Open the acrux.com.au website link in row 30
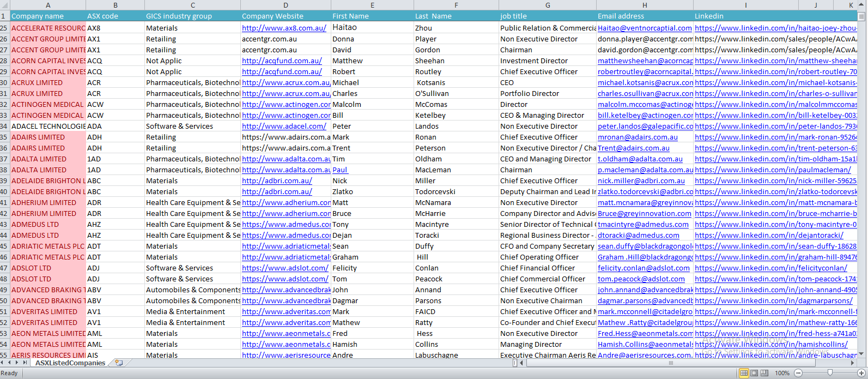 [286, 82]
